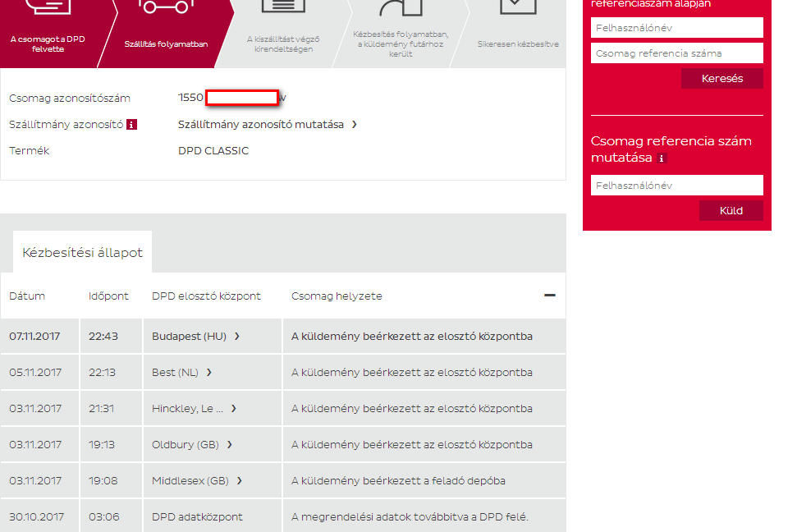Select the date cell 07.11.2017
797x532 pixels.
click(x=34, y=336)
